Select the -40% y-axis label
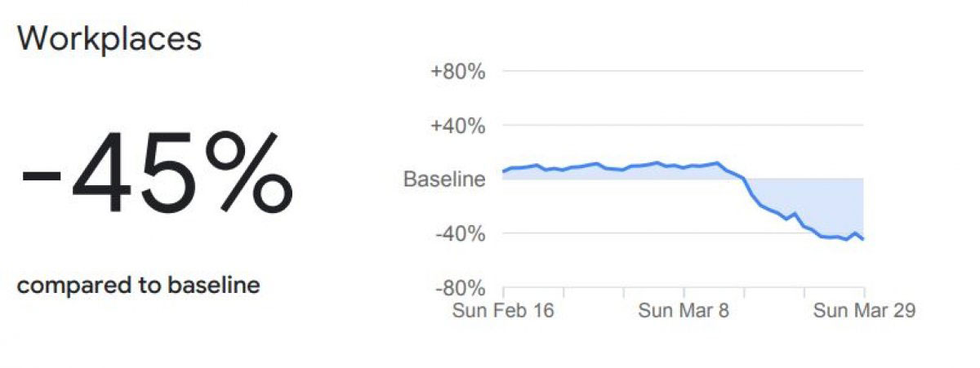The height and width of the screenshot is (368, 980). pos(459,234)
